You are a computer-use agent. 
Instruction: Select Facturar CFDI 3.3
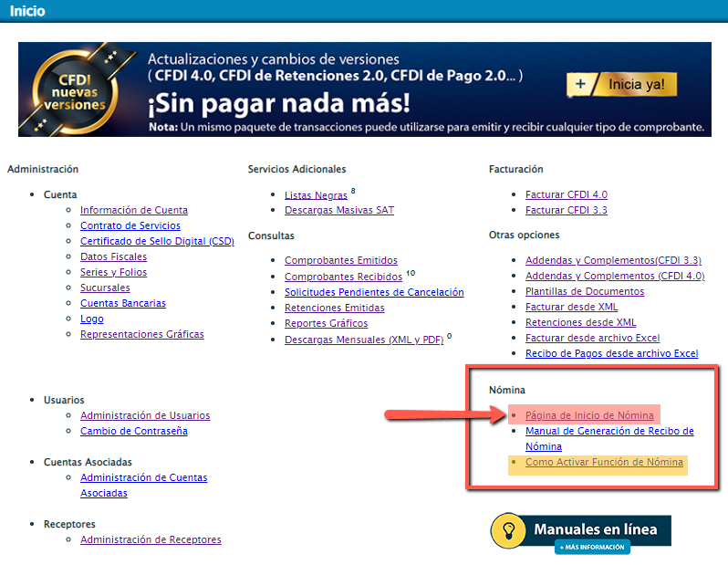[x=566, y=210]
